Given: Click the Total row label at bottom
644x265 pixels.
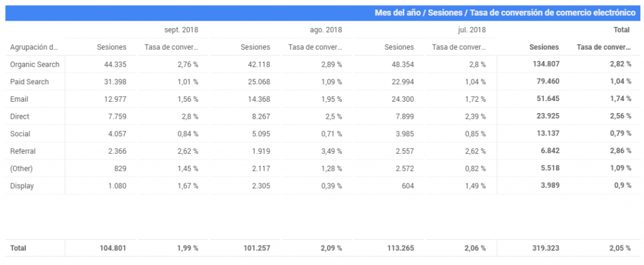Looking at the screenshot, I should tap(18, 248).
